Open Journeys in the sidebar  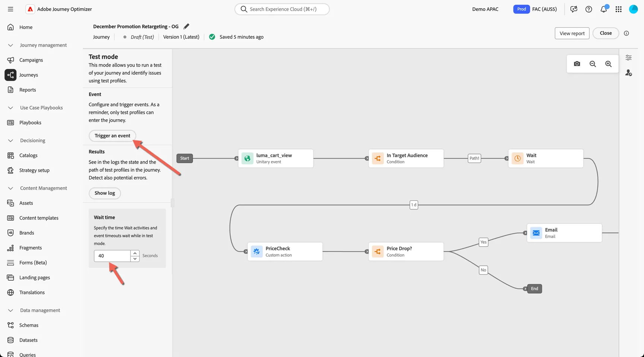click(29, 75)
